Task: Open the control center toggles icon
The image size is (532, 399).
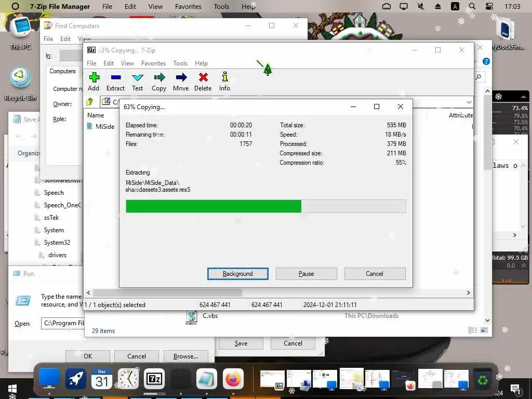Action: [x=489, y=6]
